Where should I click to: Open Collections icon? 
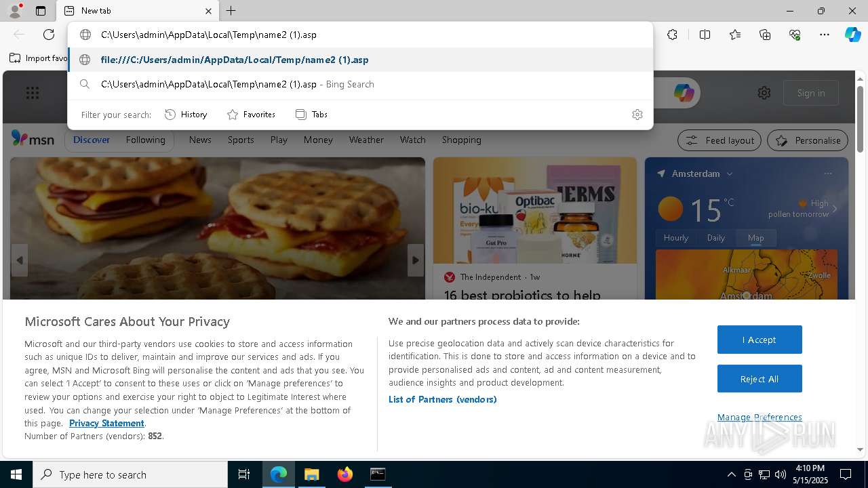(x=765, y=35)
